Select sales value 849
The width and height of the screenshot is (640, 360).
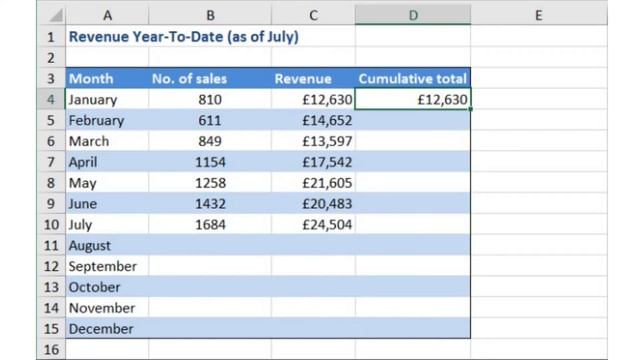[210, 141]
